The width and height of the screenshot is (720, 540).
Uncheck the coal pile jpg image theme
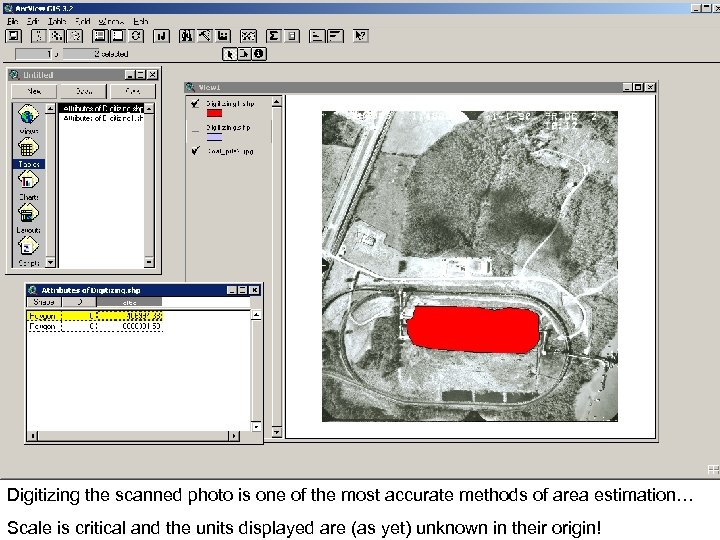pyautogui.click(x=196, y=151)
